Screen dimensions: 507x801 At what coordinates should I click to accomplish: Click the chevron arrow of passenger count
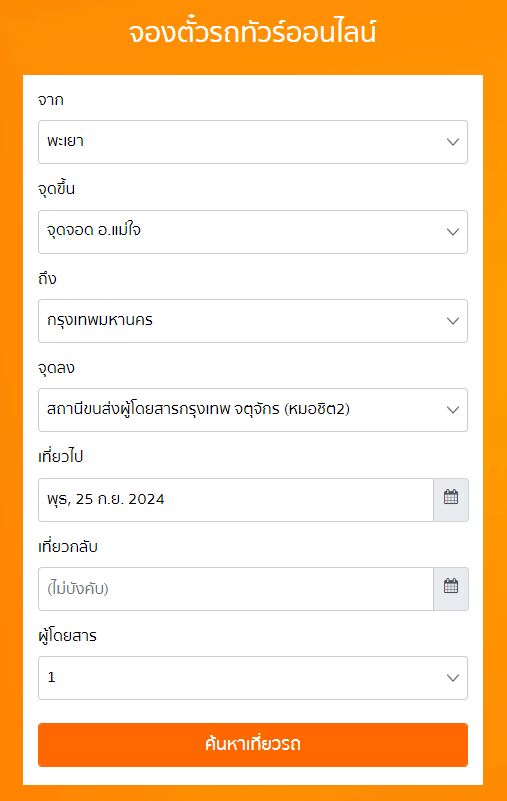point(453,678)
